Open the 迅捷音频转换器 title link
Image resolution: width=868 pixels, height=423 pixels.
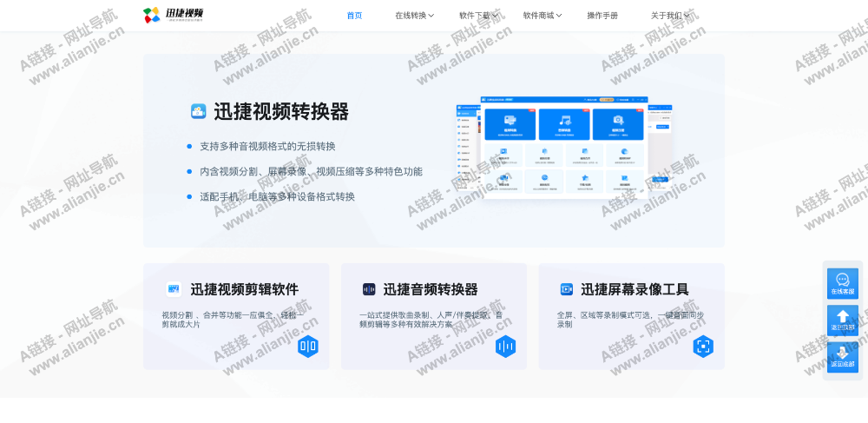[431, 289]
